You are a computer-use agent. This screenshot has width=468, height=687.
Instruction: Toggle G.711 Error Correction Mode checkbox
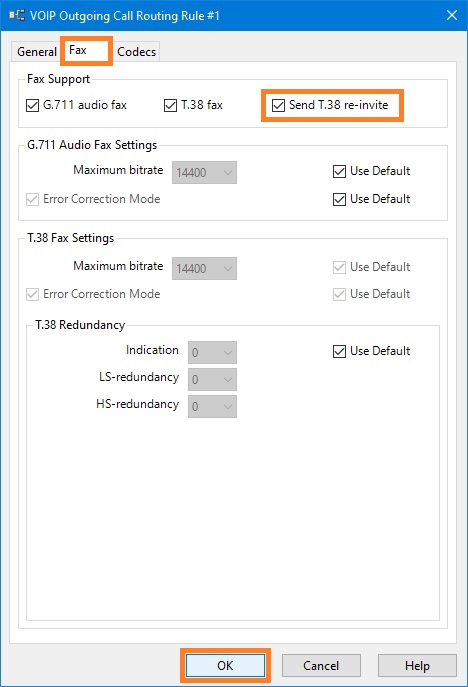(32, 199)
